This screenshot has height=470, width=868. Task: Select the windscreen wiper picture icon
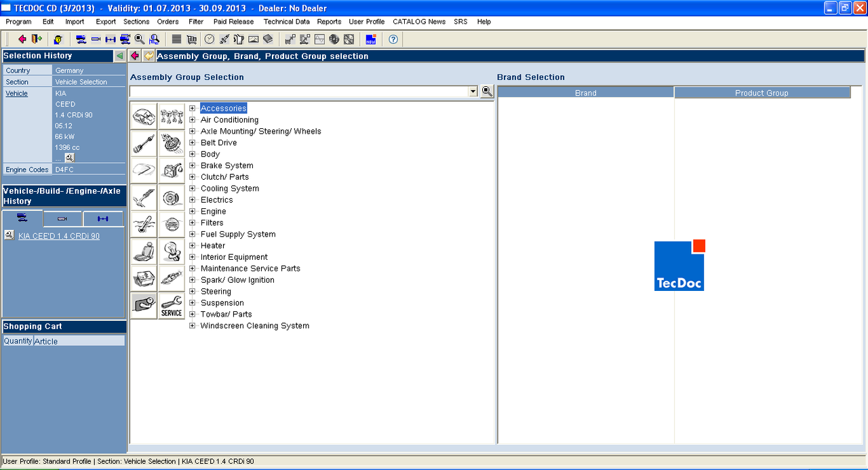click(144, 170)
